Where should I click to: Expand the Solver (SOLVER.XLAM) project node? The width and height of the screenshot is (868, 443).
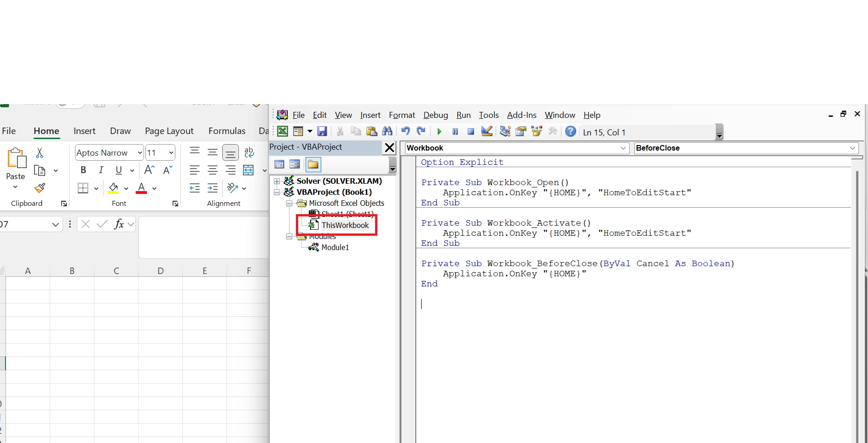point(277,181)
